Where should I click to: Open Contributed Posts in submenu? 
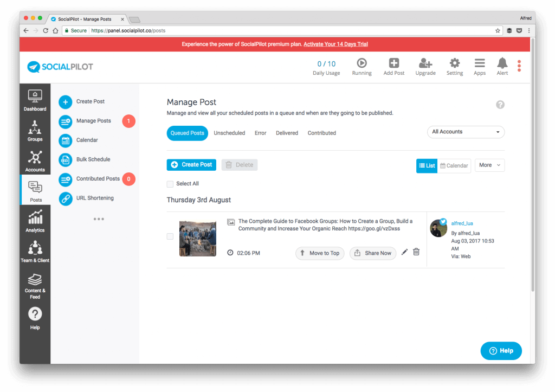[89, 179]
